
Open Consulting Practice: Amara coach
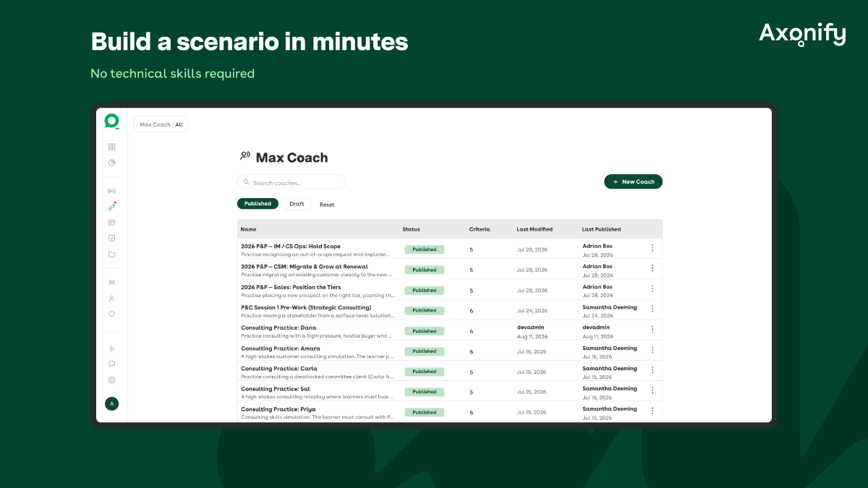point(281,348)
